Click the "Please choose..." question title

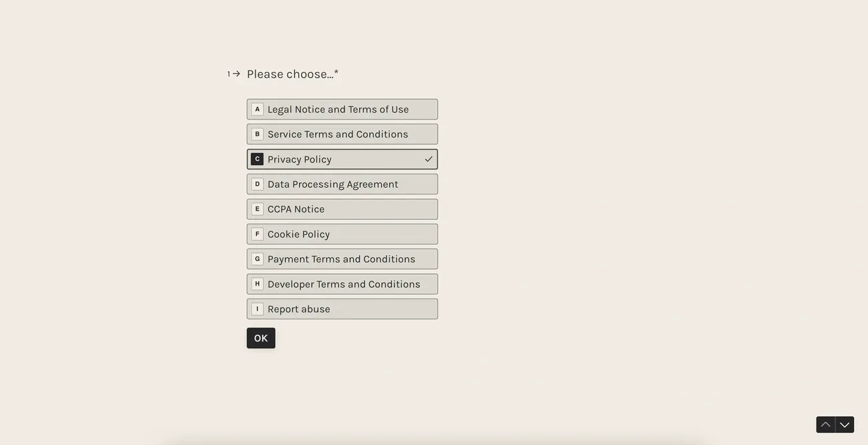point(292,74)
